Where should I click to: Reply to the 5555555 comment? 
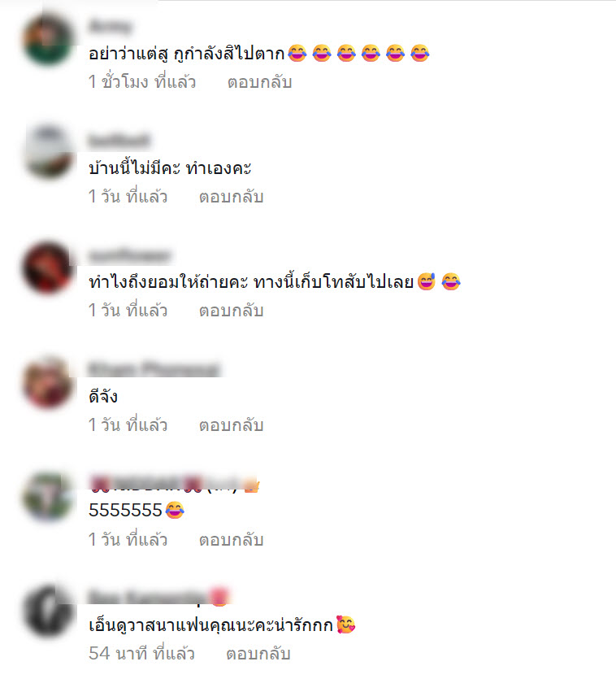click(231, 540)
